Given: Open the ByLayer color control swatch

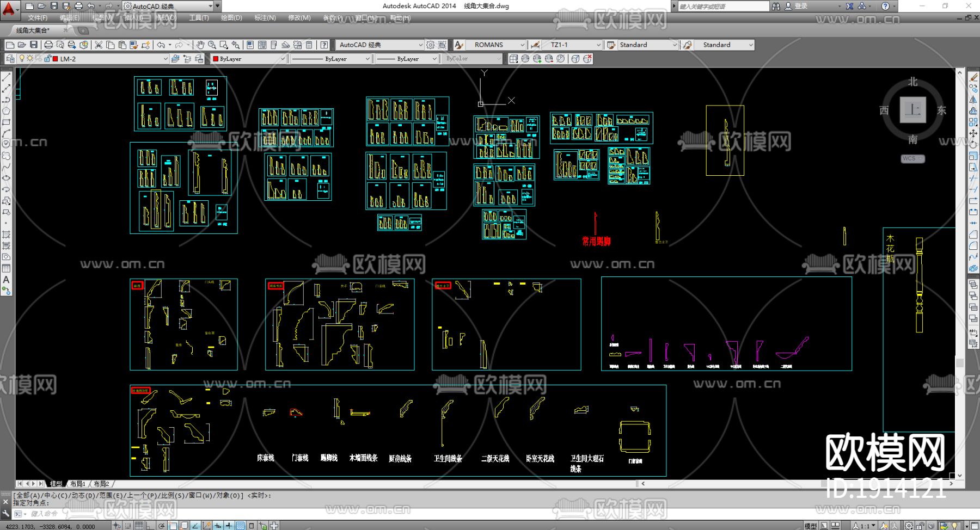Looking at the screenshot, I should click(249, 59).
